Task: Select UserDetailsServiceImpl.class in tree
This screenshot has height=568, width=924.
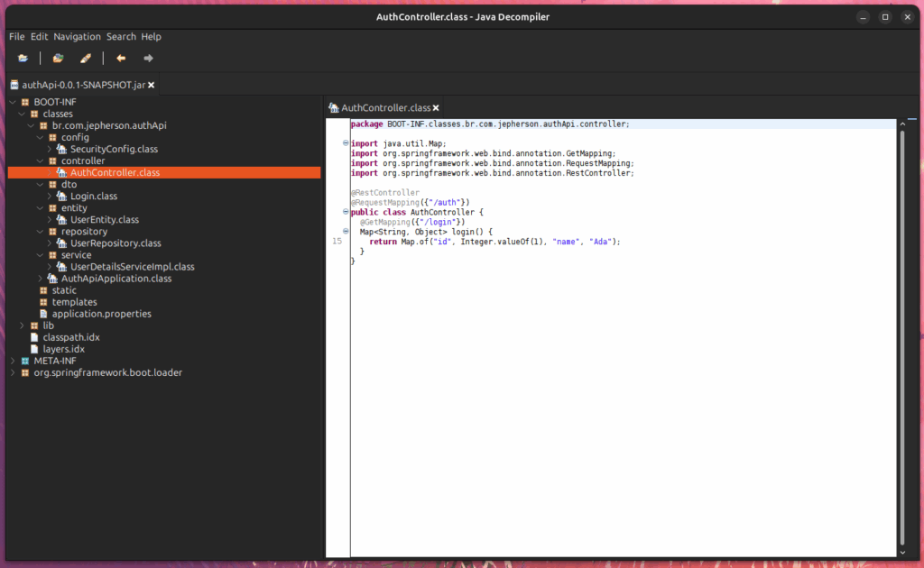Action: [x=132, y=267]
